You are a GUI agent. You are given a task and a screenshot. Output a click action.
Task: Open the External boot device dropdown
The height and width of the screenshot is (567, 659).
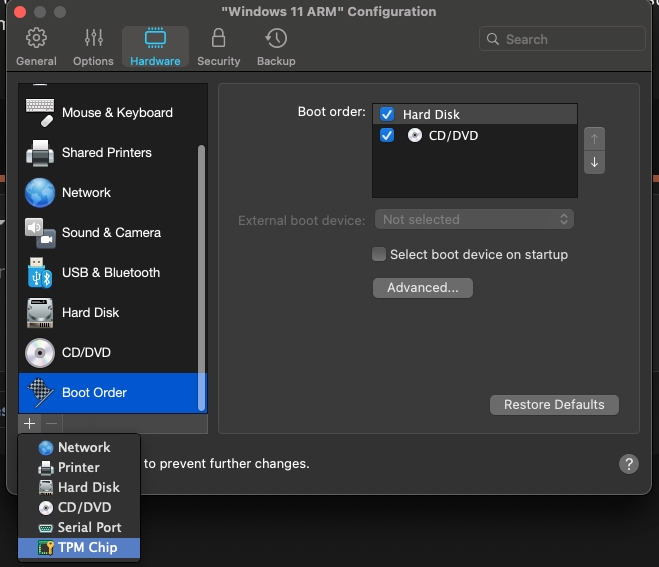click(474, 220)
